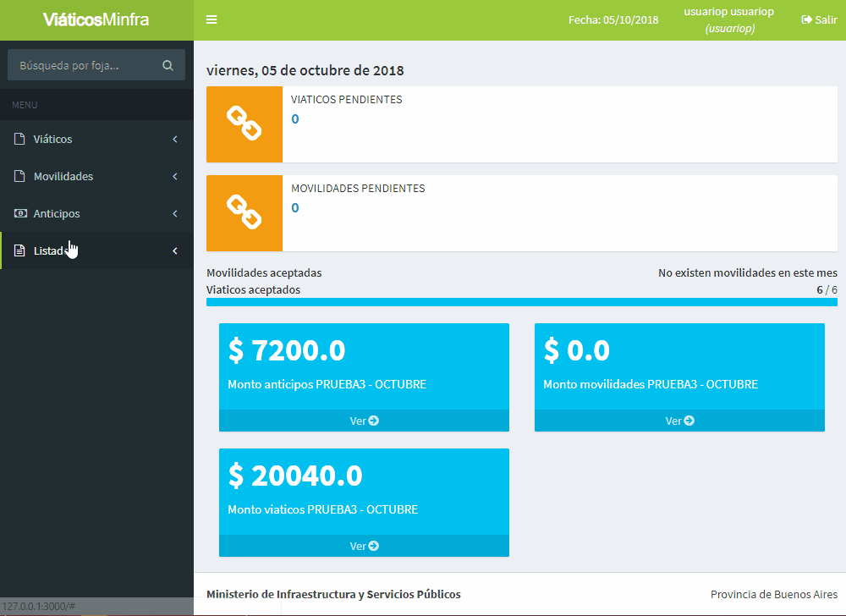The height and width of the screenshot is (616, 846).
Task: Click Ver under Monto movilidades card
Action: tap(679, 421)
